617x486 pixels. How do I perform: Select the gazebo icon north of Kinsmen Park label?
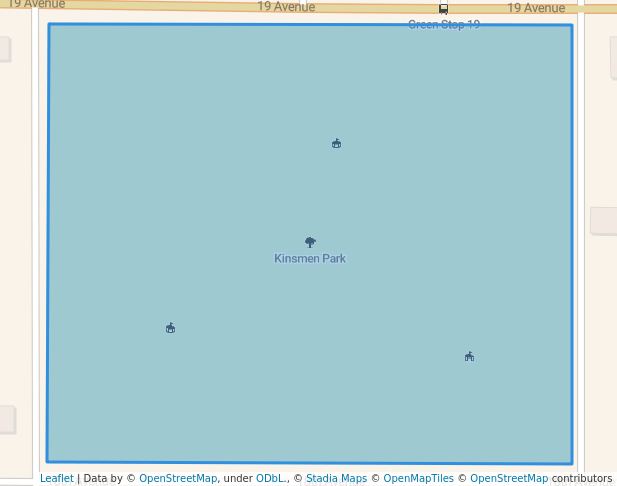tap(336, 144)
